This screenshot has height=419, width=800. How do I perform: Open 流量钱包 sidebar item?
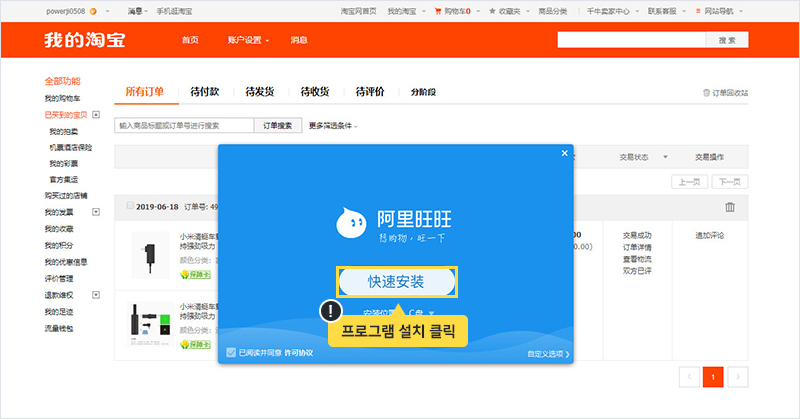(59, 328)
